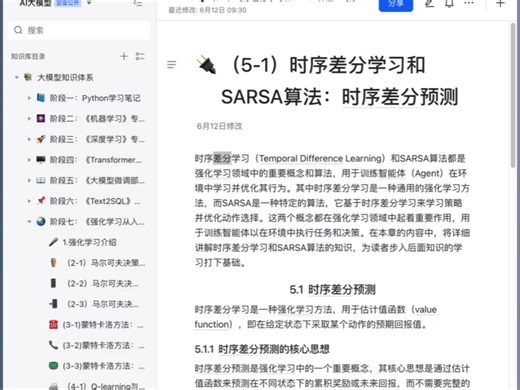Screen dimensions: 520x390
Task: Click the plug emoji icon of the title
Action: coord(207,65)
